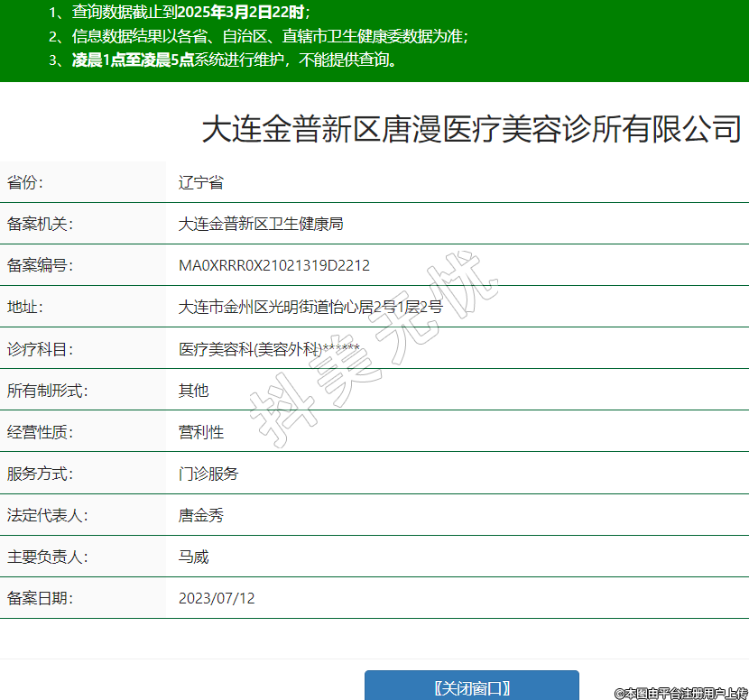Click the ownership value 其他

[193, 391]
